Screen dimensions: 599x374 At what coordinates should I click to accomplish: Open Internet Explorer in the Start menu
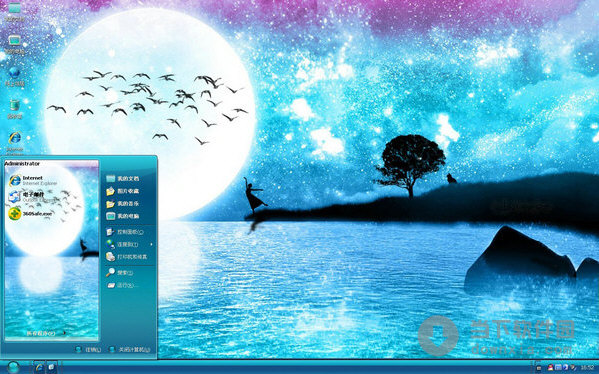[x=34, y=180]
